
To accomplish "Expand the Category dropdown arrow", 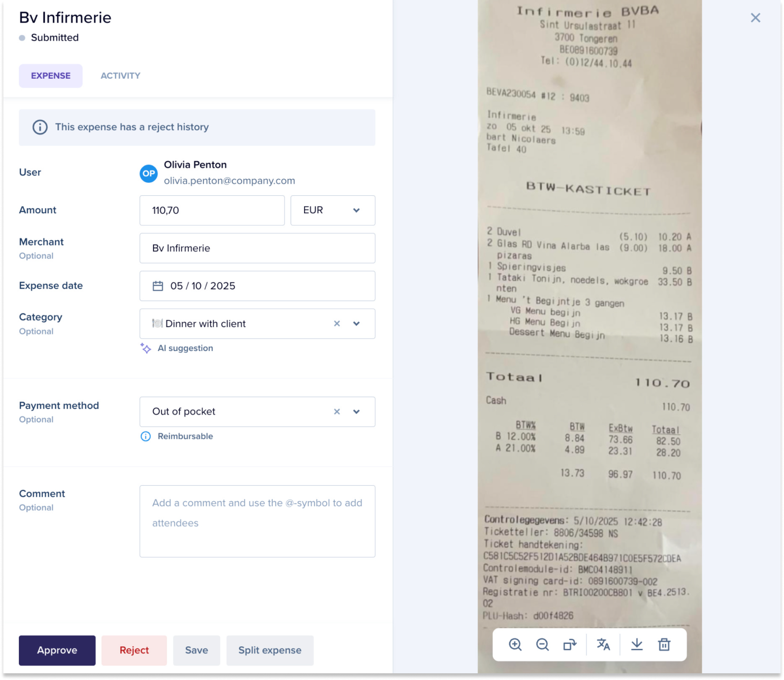I will click(357, 324).
